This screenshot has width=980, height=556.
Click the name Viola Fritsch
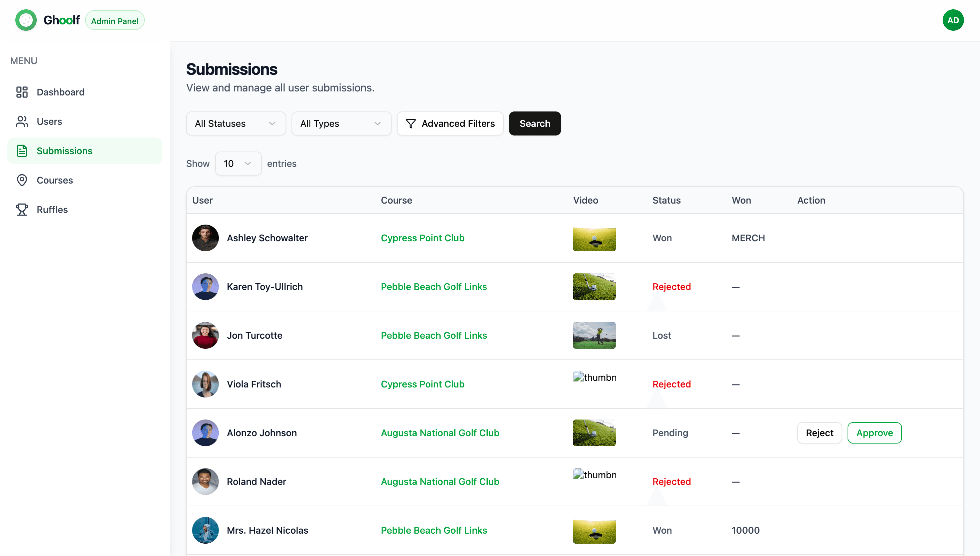point(254,384)
